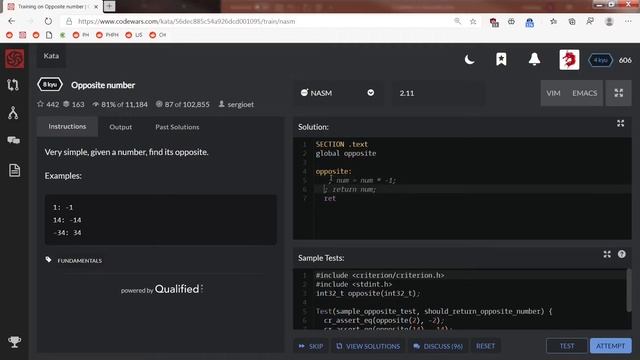Enable EMACS editor mode
This screenshot has height=360, width=640.
pyautogui.click(x=584, y=93)
